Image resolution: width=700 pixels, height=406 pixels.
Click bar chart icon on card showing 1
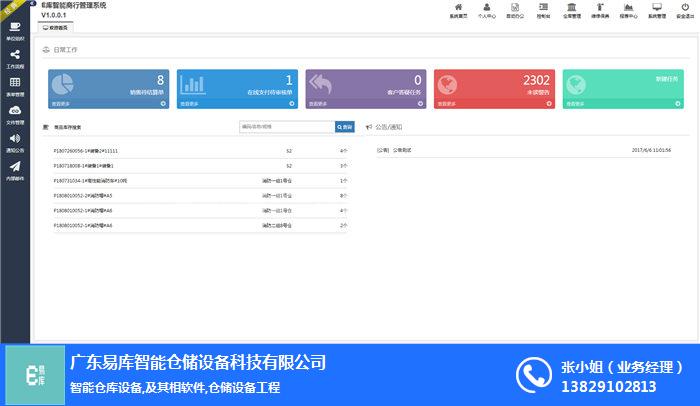click(x=192, y=84)
